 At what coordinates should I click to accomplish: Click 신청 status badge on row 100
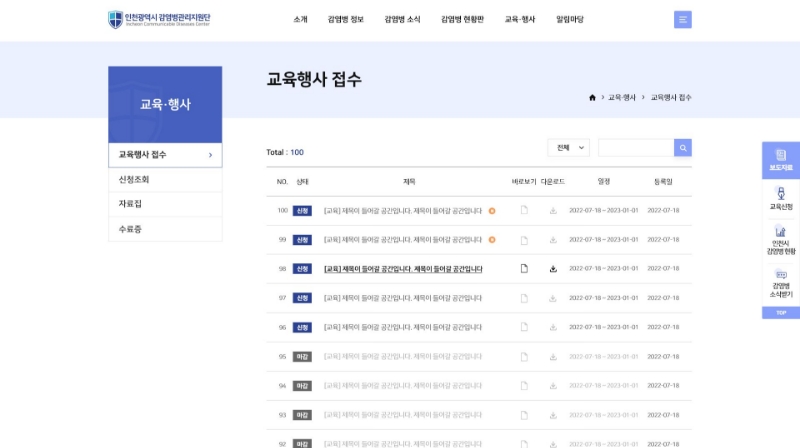tap(302, 211)
